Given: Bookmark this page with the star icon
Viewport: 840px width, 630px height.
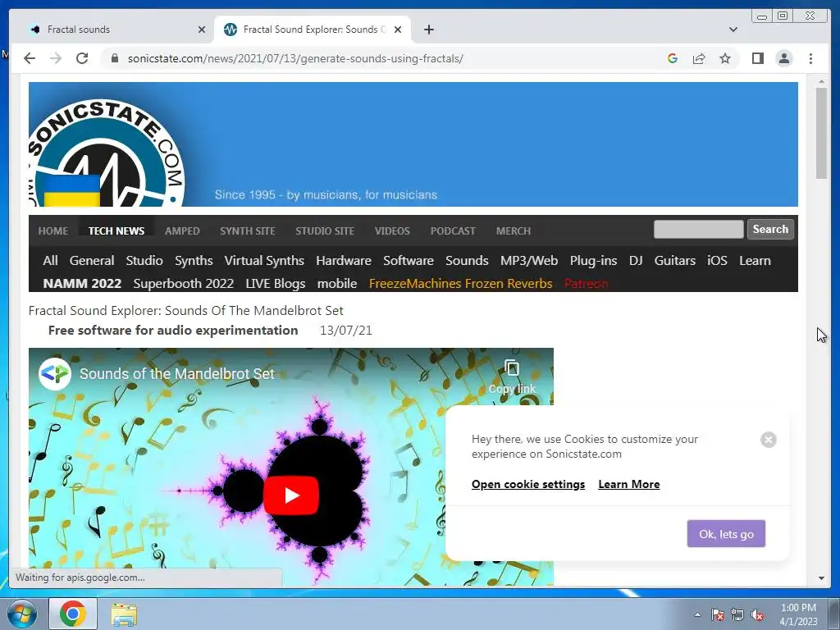Looking at the screenshot, I should pyautogui.click(x=725, y=58).
